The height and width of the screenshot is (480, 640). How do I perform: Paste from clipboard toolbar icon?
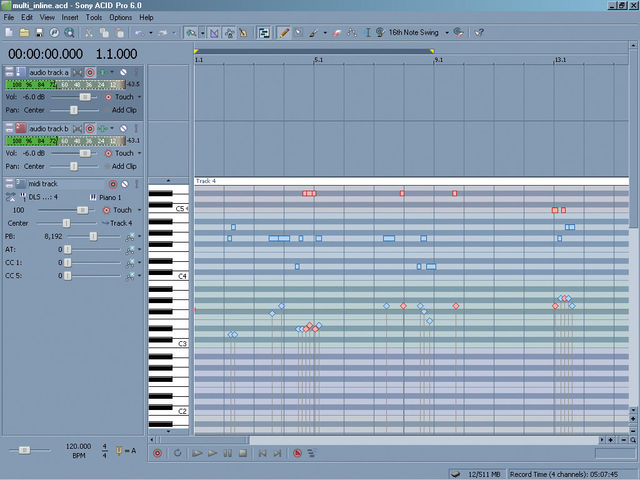(x=120, y=33)
